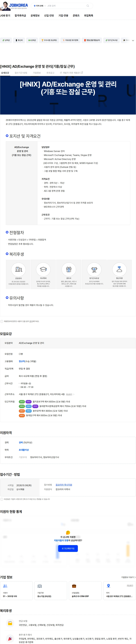Viewport: 136px width, 644px height.
Task: Open the 기업·연봉 menu
Action: coord(63,15)
